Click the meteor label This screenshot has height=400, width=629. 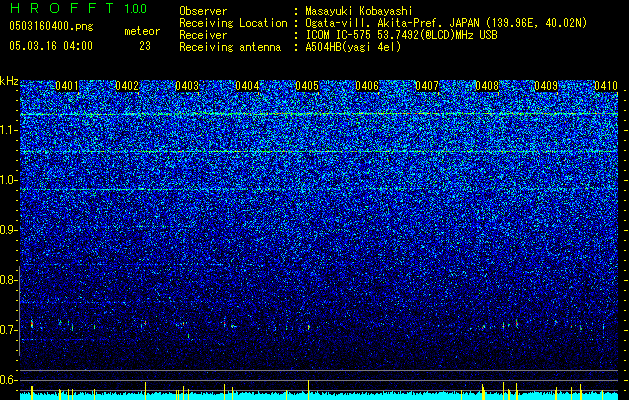(x=142, y=31)
